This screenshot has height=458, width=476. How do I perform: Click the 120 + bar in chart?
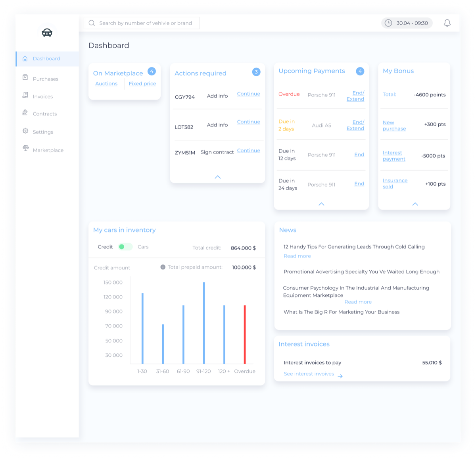click(224, 335)
